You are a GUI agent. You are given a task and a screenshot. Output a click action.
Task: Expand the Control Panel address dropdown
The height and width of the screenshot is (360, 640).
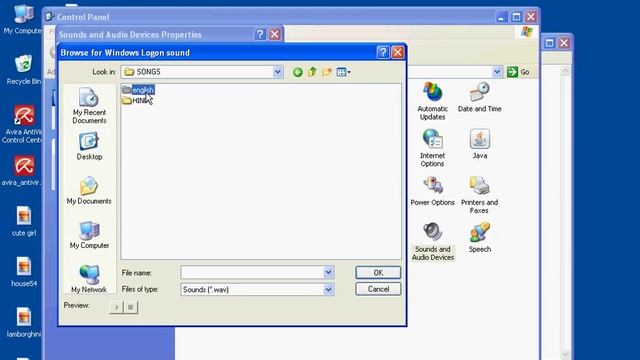click(x=497, y=72)
